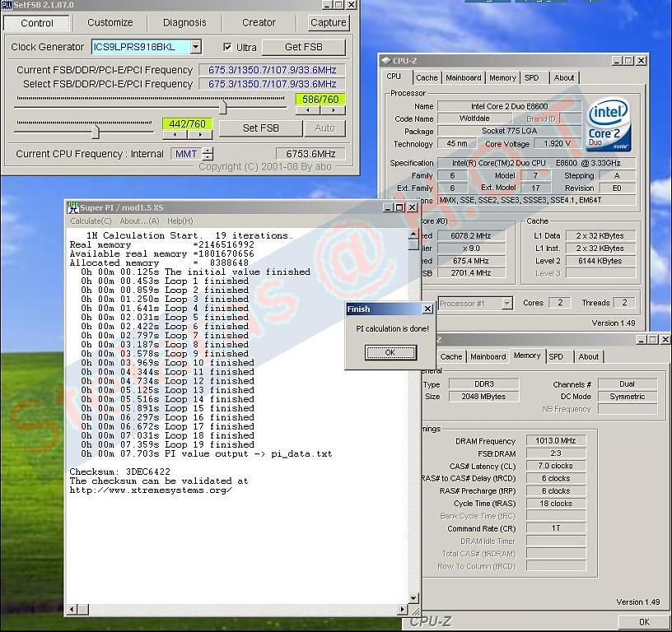Click Super PI vertical scrollbar up arrow
672x632 pixels.
click(413, 234)
